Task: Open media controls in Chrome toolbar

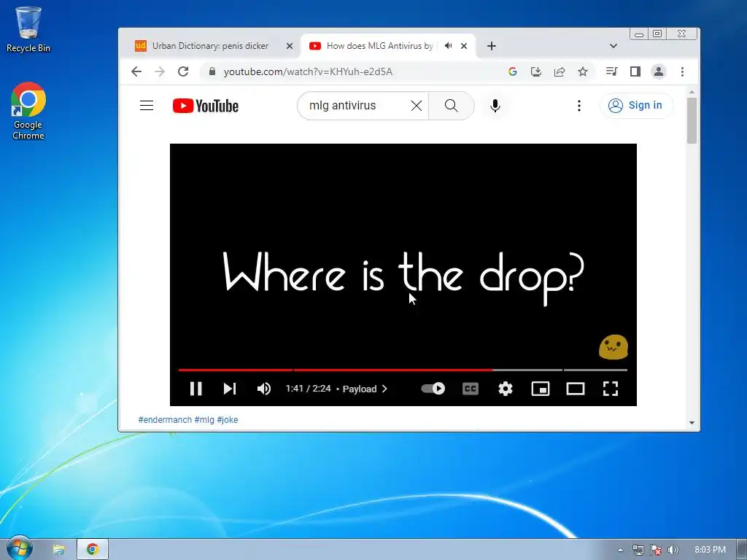Action: [x=612, y=71]
